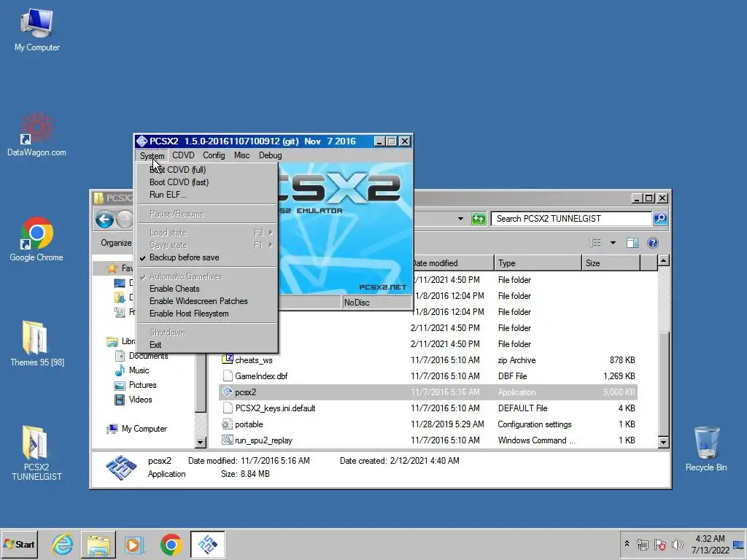Screen dimensions: 747x560
Task: Click the network tray icon
Action: coord(643,544)
